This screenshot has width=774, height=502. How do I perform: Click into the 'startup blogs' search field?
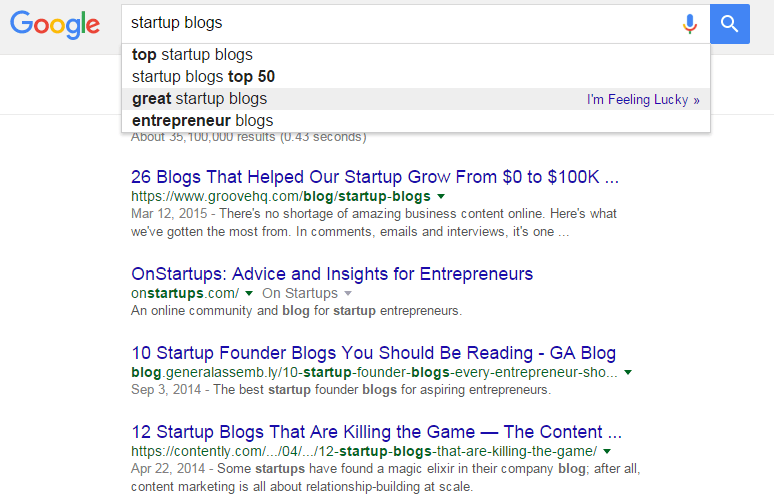click(x=400, y=23)
